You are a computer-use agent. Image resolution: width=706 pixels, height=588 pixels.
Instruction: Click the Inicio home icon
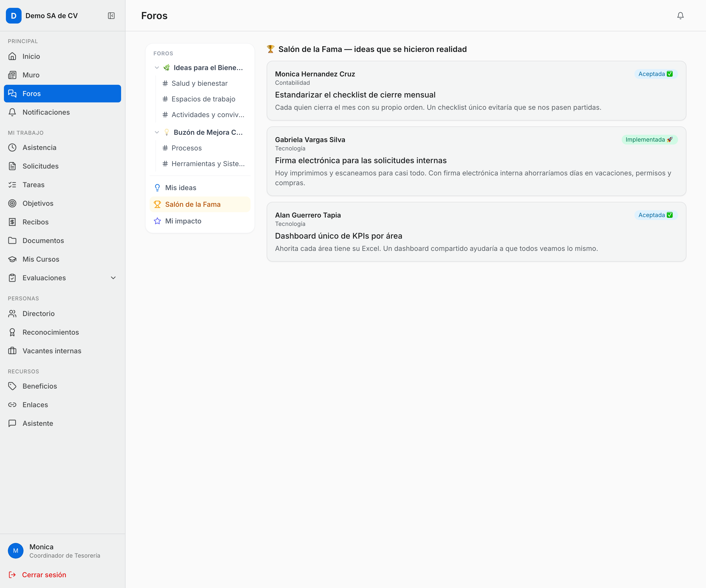tap(13, 56)
